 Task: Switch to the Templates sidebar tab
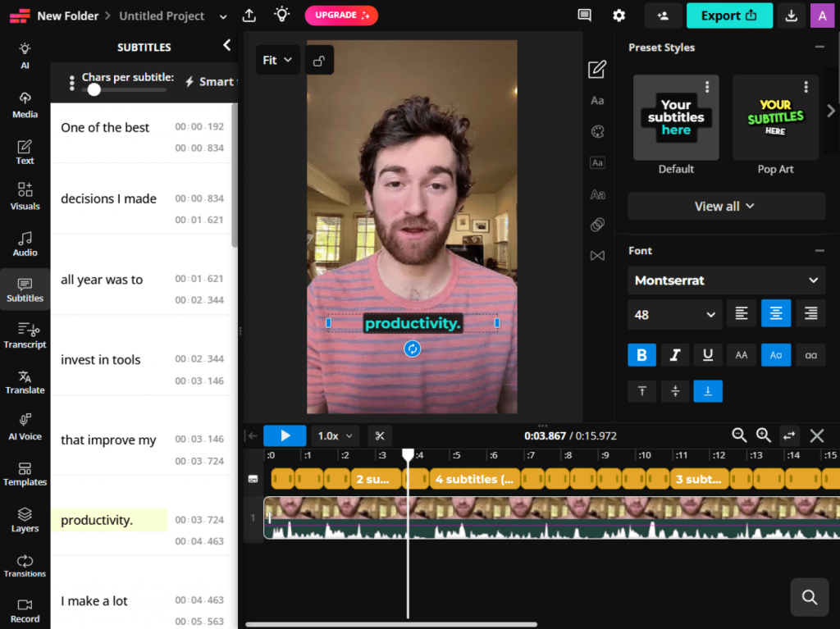tap(25, 474)
